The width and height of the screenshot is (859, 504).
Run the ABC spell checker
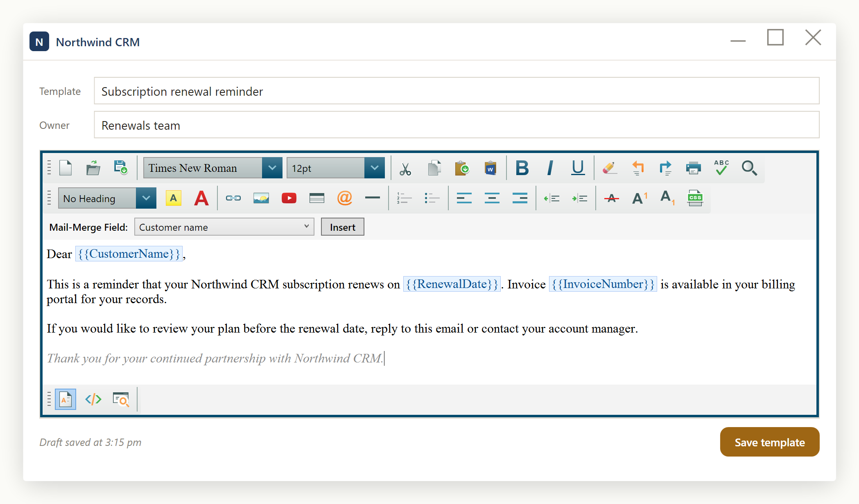[x=721, y=168]
